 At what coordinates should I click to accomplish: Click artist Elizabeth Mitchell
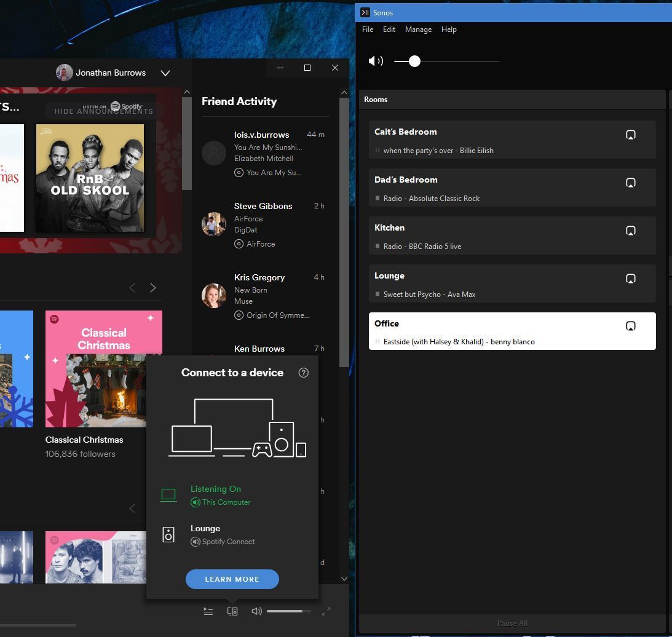point(264,158)
